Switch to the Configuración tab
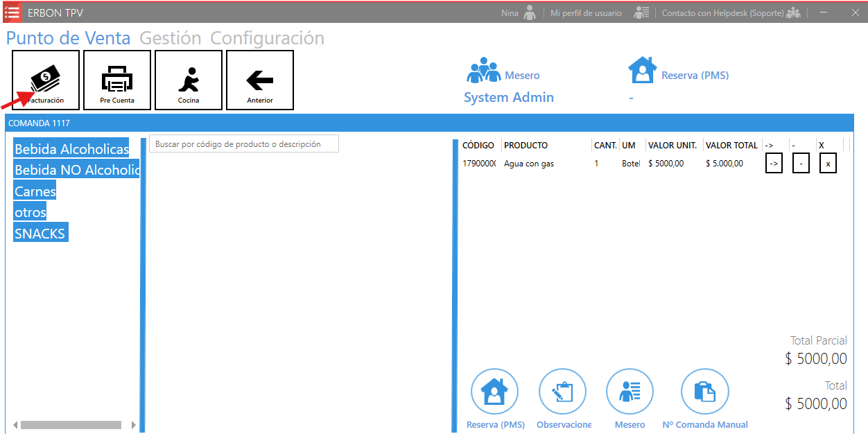Image resolution: width=868 pixels, height=434 pixels. (x=267, y=38)
